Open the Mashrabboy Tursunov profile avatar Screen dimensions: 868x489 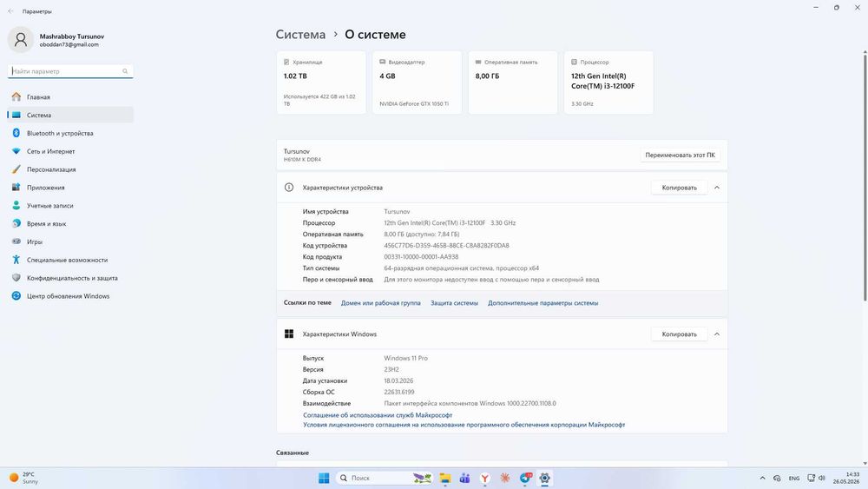pos(21,40)
